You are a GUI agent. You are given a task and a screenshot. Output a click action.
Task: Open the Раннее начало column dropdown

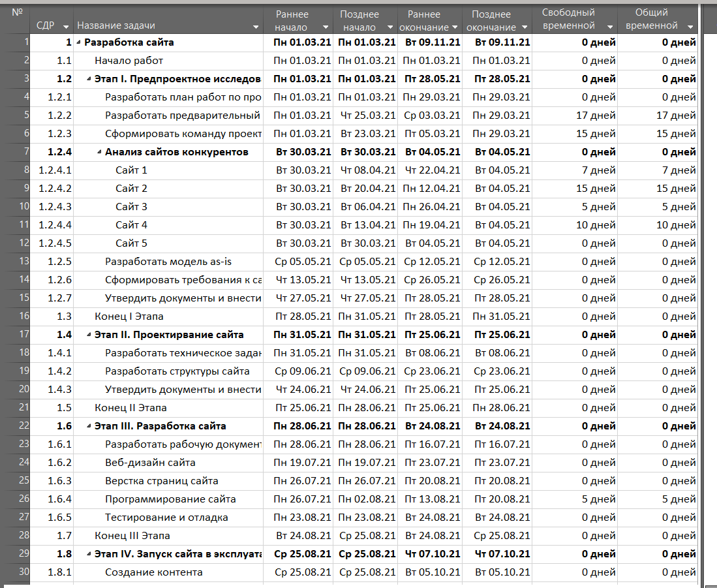[325, 27]
